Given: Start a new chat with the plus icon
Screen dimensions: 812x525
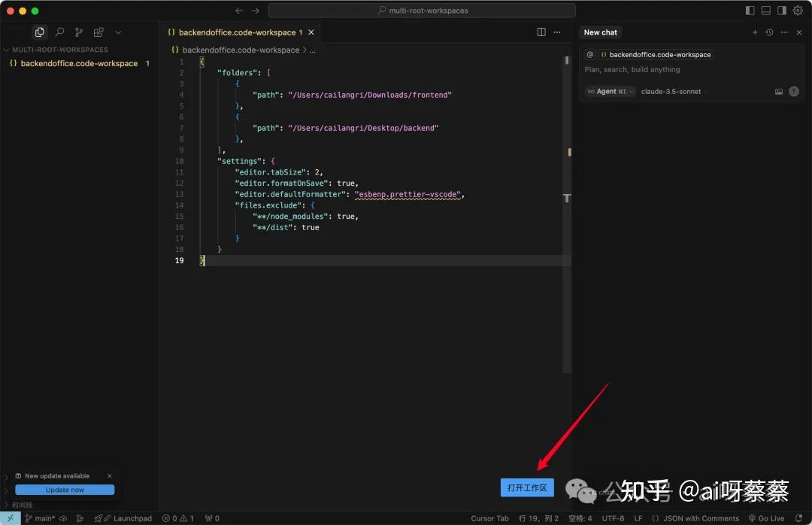Looking at the screenshot, I should (x=755, y=32).
